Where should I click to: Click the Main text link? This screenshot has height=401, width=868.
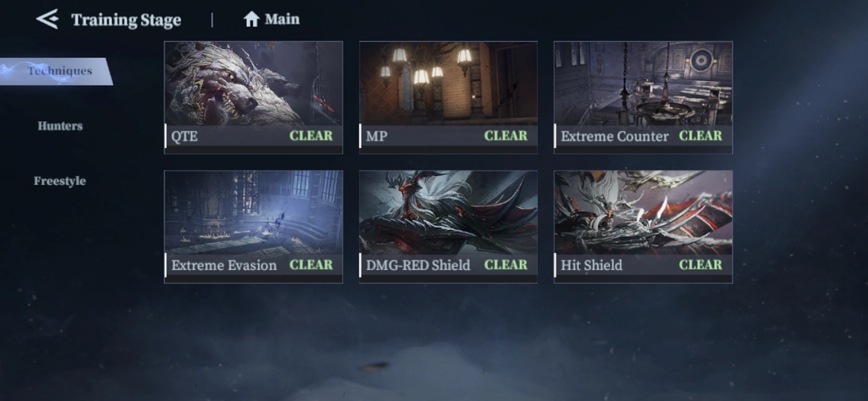pyautogui.click(x=282, y=20)
